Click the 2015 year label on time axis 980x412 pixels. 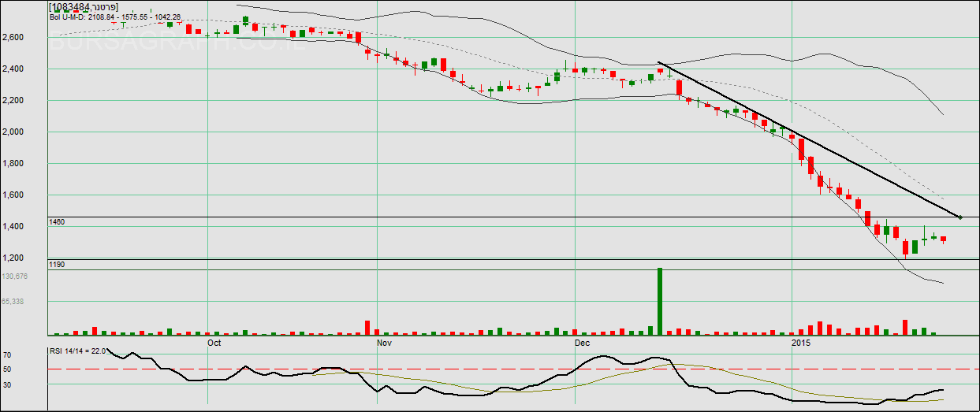[801, 343]
